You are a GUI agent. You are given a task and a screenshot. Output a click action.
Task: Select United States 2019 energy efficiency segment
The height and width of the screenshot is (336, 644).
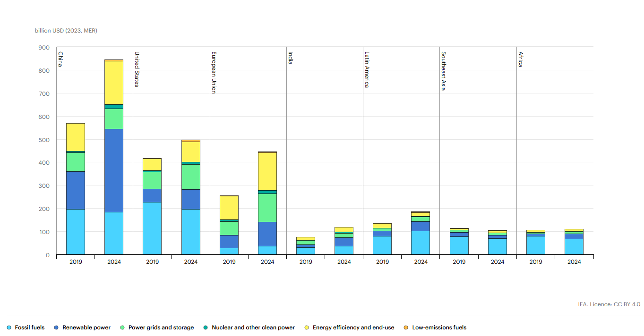(x=152, y=165)
